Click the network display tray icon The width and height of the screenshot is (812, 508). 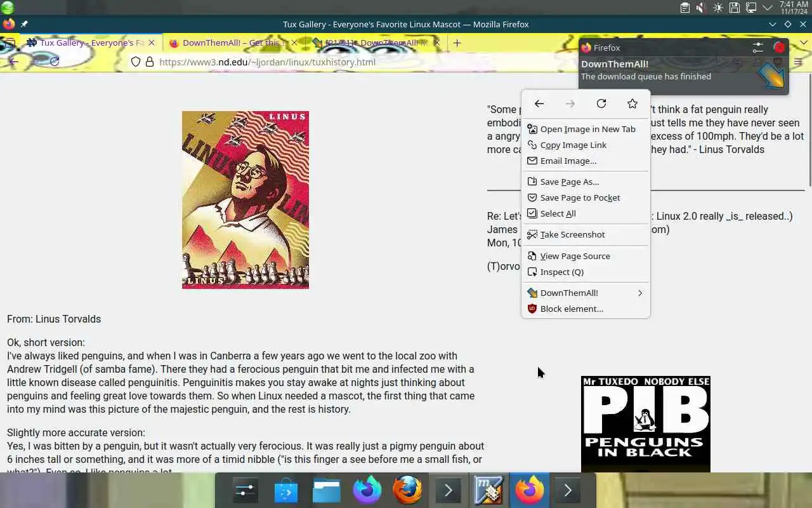click(750, 8)
